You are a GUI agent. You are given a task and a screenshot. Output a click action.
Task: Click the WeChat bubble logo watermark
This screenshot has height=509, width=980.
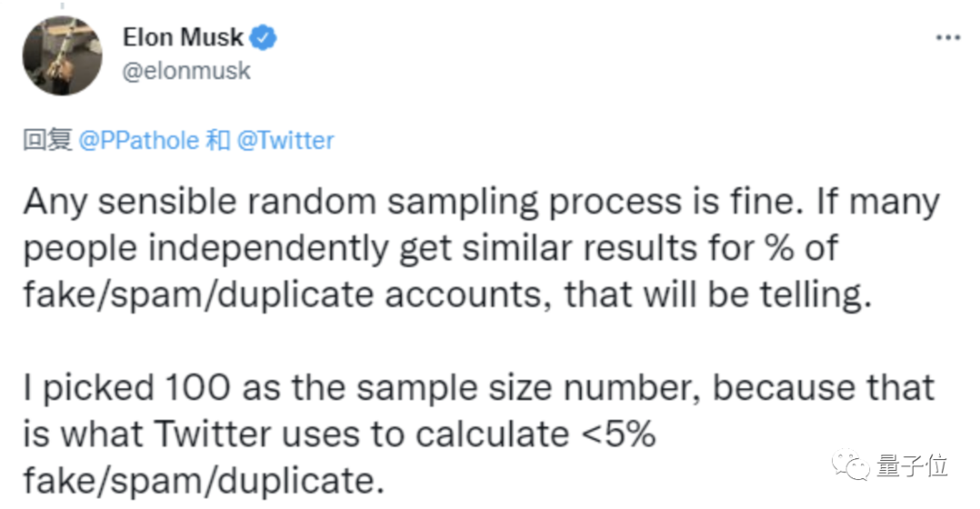[x=850, y=465]
